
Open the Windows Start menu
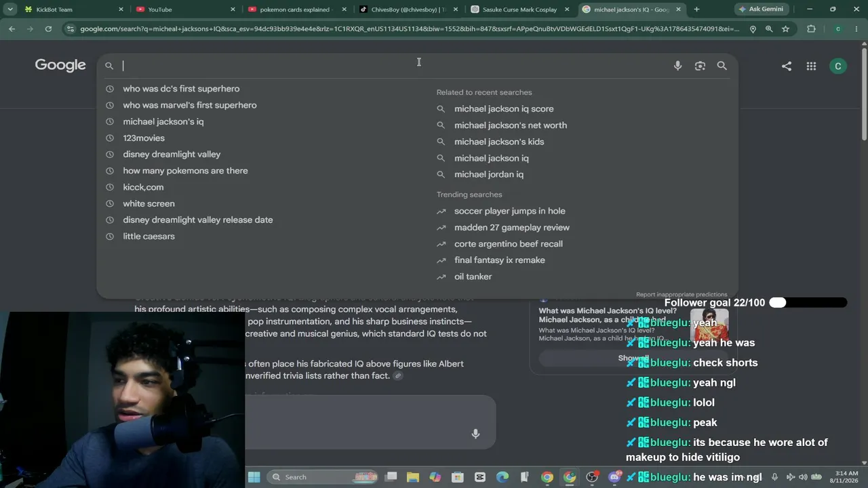point(254,477)
